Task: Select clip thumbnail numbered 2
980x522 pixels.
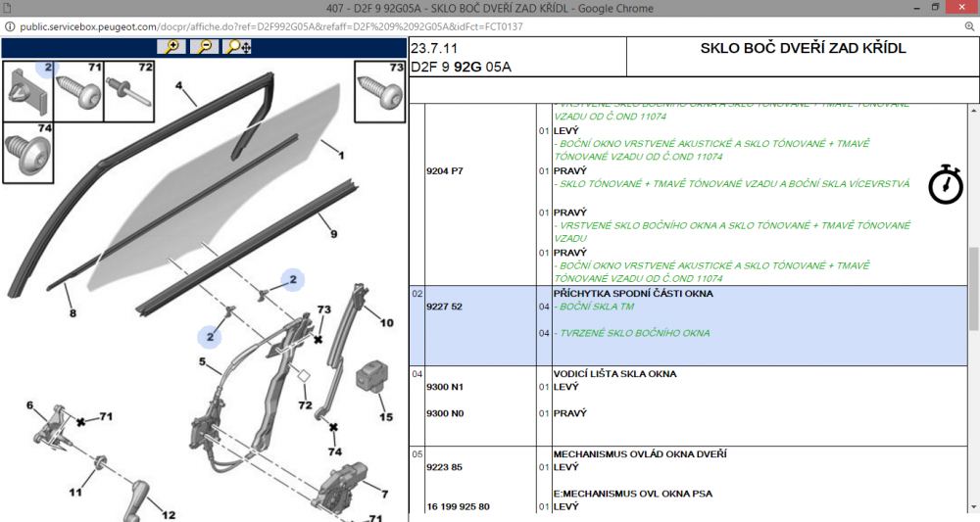Action: pos(28,91)
